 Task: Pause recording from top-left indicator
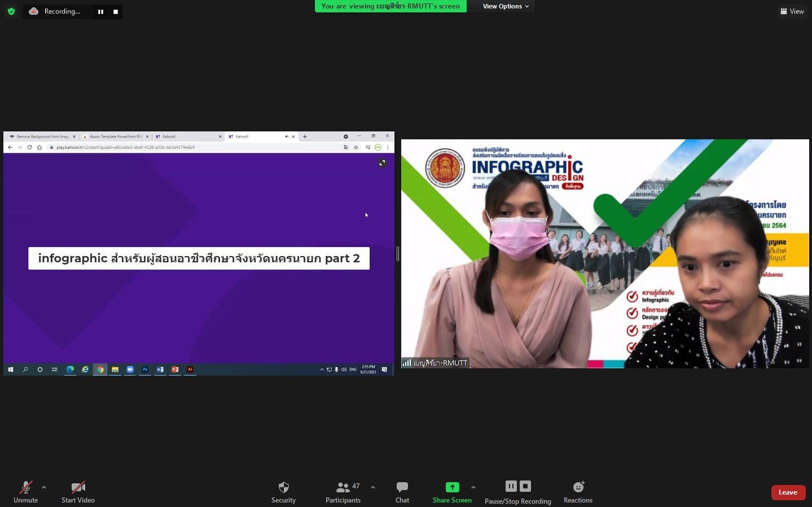[100, 11]
